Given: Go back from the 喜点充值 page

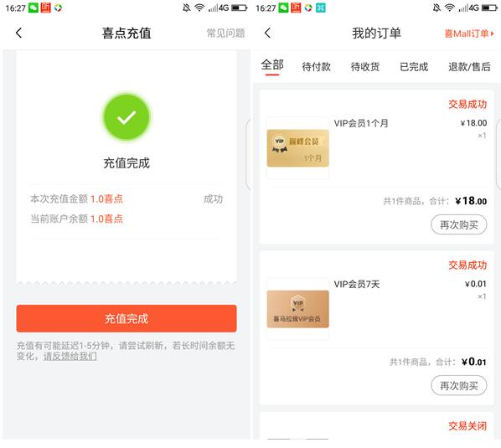Looking at the screenshot, I should point(19,33).
